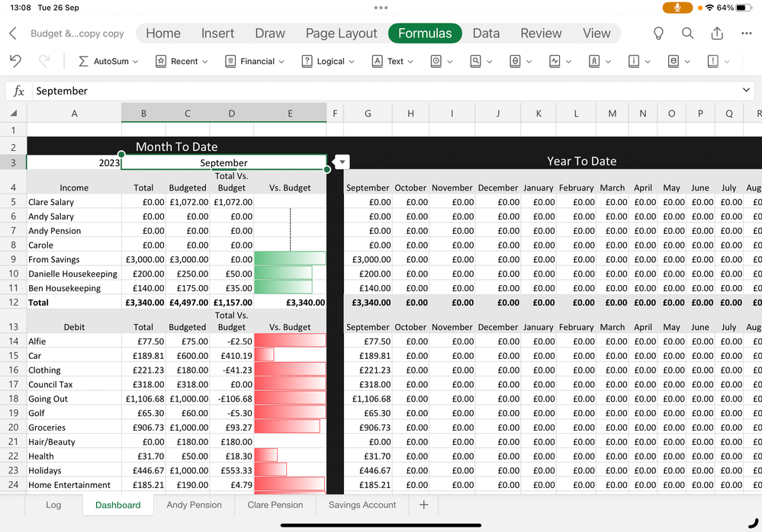762x532 pixels.
Task: Select the merged September month cell
Action: pyautogui.click(x=224, y=162)
